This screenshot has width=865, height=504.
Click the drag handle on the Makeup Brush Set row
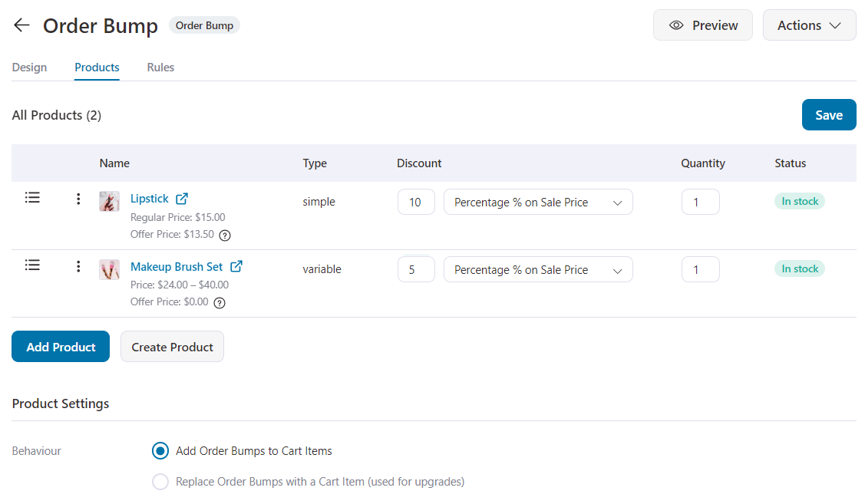click(32, 265)
